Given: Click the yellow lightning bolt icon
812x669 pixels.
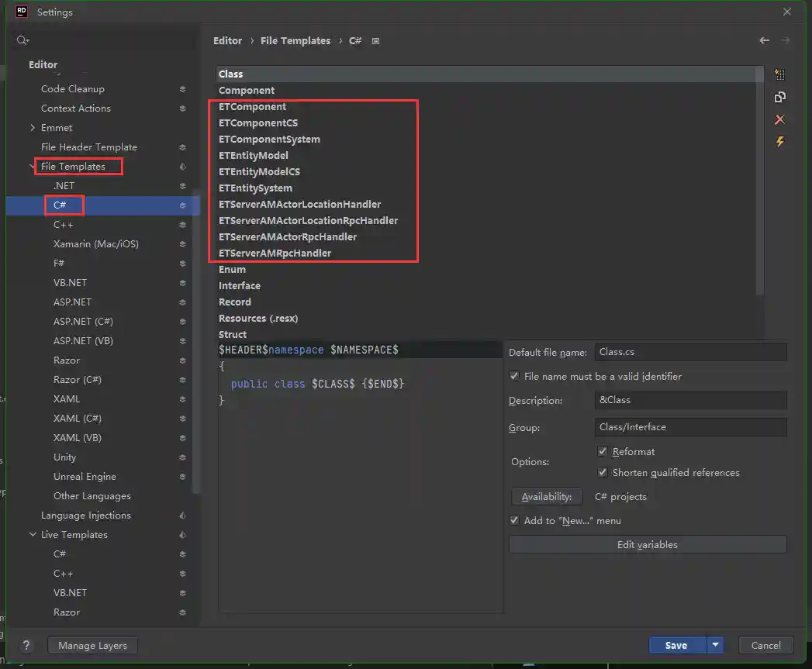Looking at the screenshot, I should click(x=779, y=142).
